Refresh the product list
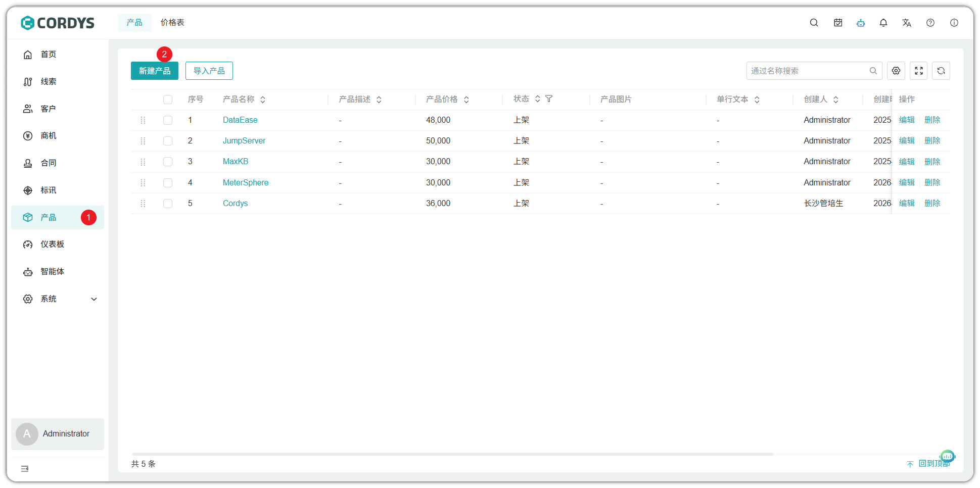The height and width of the screenshot is (488, 980). pyautogui.click(x=941, y=71)
